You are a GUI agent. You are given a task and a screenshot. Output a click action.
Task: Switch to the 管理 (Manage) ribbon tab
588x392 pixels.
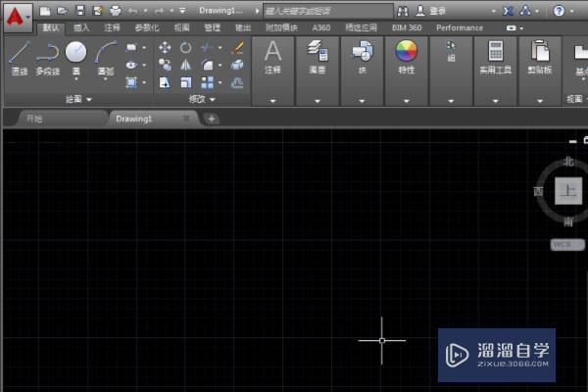[213, 27]
